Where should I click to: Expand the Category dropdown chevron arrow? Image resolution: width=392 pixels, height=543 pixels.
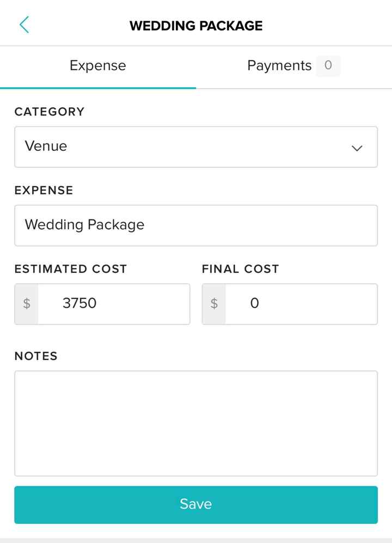click(357, 148)
